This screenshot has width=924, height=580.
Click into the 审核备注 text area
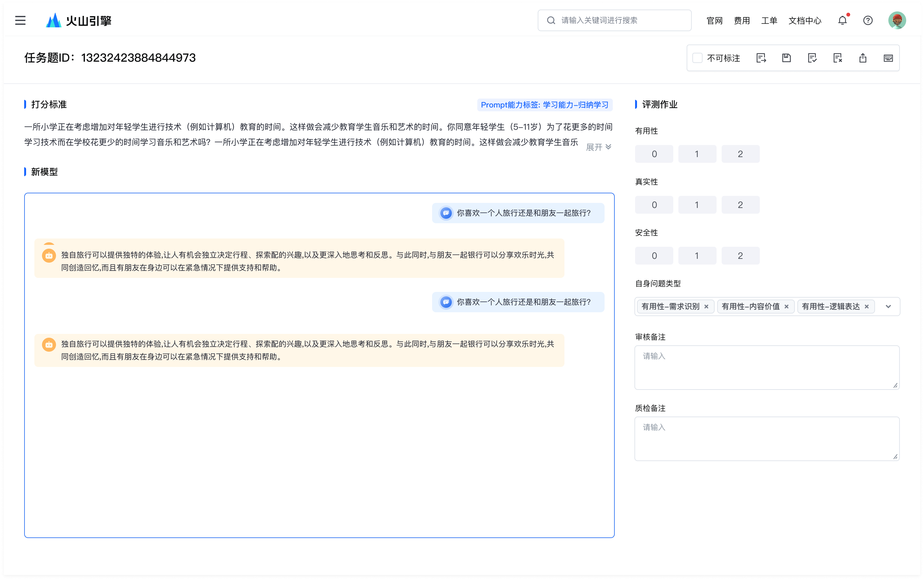767,368
